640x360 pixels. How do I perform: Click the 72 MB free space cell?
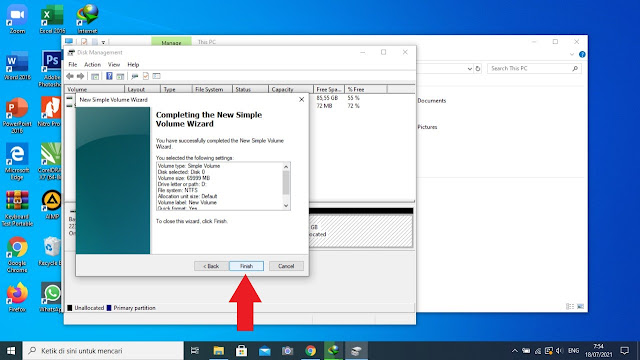click(324, 106)
